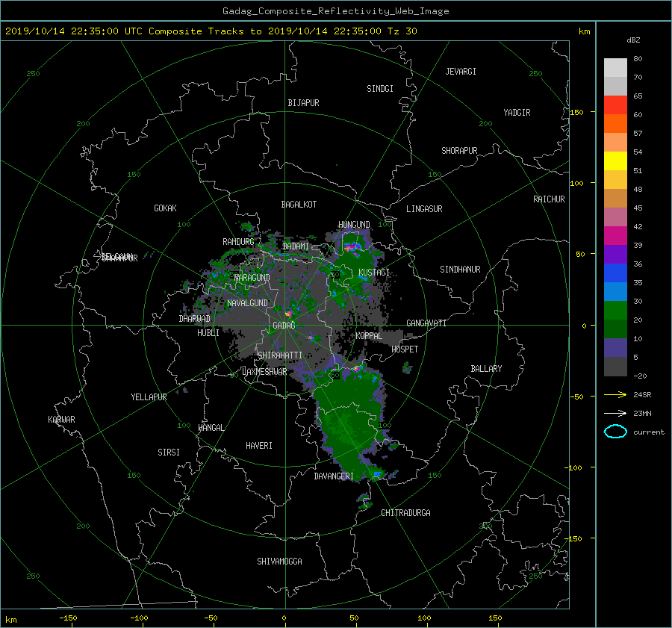Click the dBZ legend heading
Screen dimensions: 672x628
[x=633, y=40]
